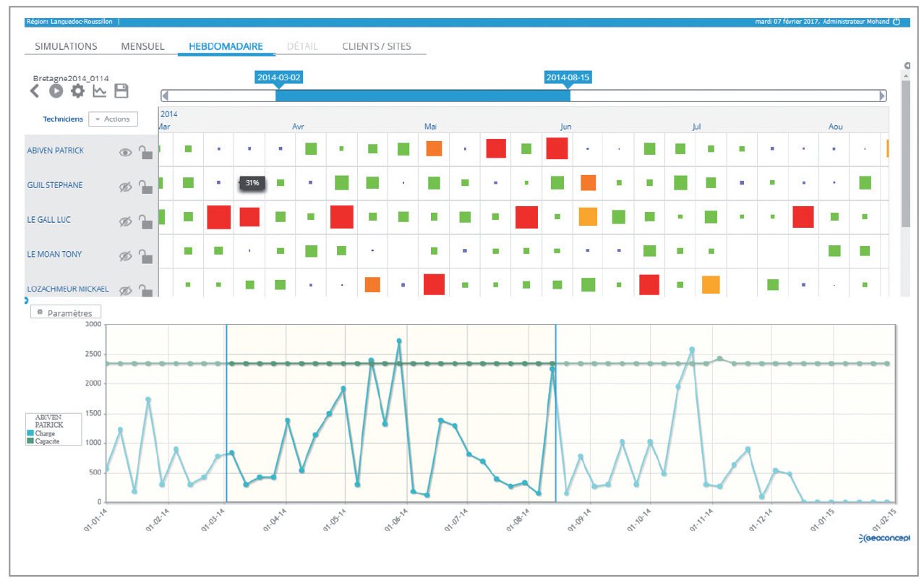Click the left arrow of the date range bar
The height and width of the screenshot is (586, 924).
point(165,95)
